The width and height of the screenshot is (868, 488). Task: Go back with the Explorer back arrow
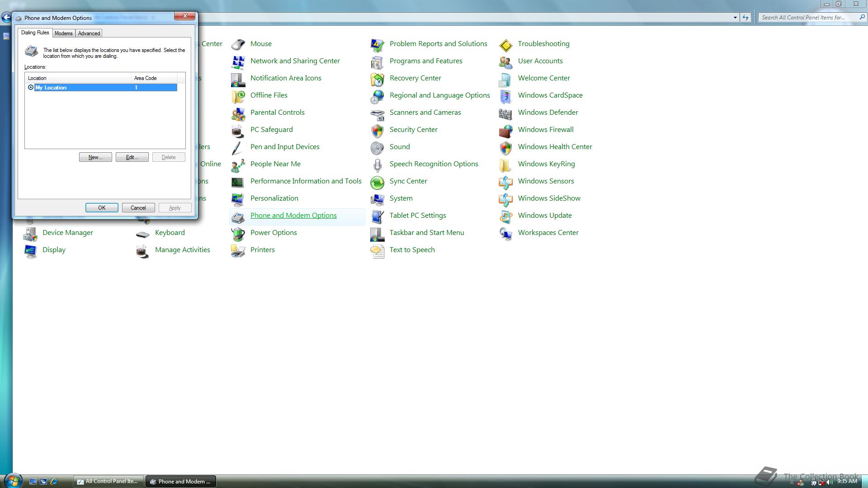[6, 18]
